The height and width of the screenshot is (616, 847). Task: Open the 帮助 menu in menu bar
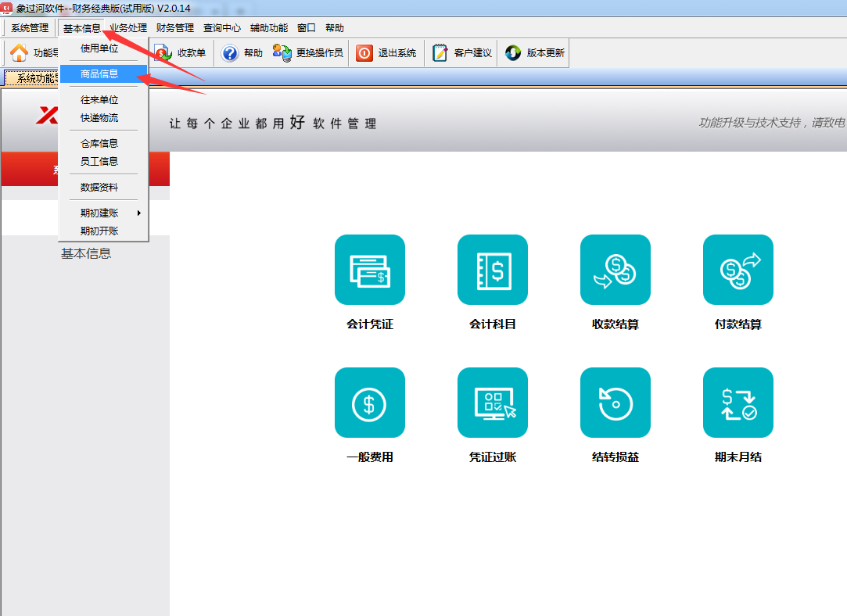pos(335,28)
